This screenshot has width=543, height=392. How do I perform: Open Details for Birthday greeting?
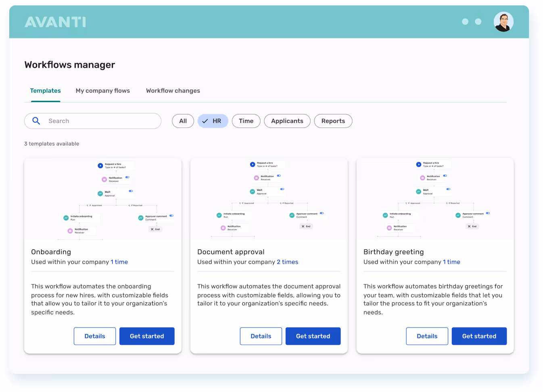click(x=427, y=336)
